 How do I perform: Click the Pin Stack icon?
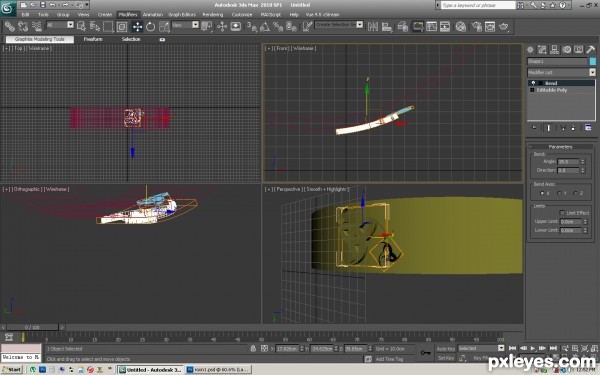tap(534, 128)
